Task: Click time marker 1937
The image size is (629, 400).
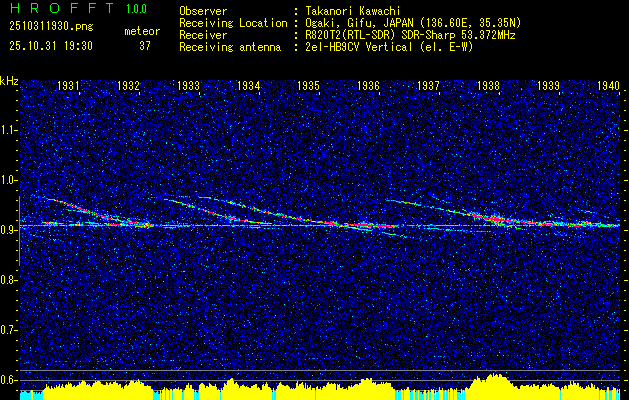Action: (428, 85)
